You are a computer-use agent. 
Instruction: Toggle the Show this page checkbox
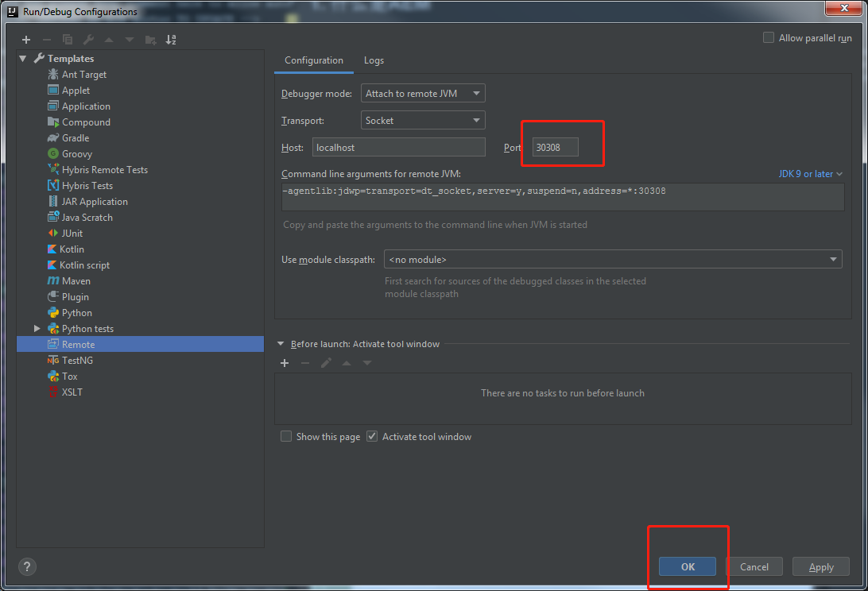pos(286,437)
